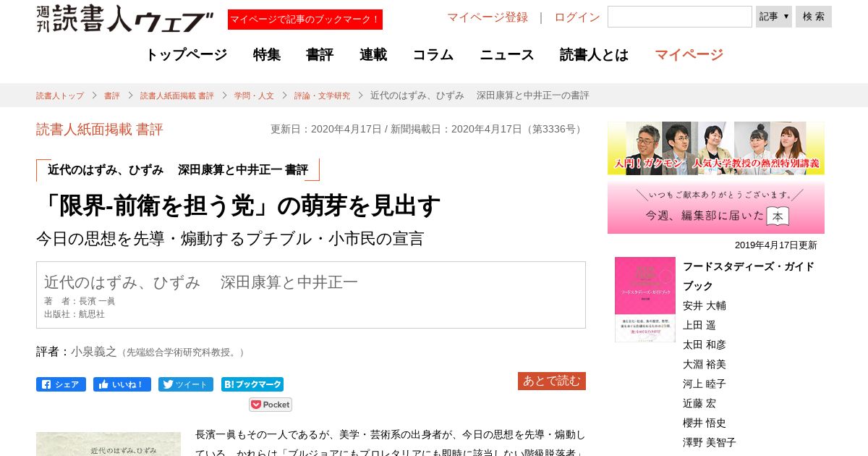Image resolution: width=868 pixels, height=456 pixels.
Task: Follow the 学問・人文 breadcrumb link
Action: point(254,96)
